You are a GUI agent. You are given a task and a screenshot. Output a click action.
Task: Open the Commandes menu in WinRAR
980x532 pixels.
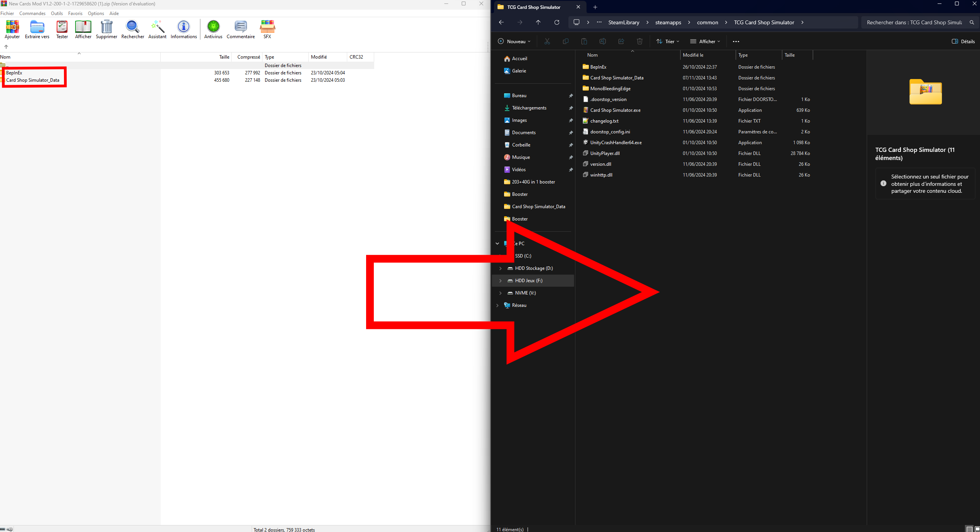[32, 13]
